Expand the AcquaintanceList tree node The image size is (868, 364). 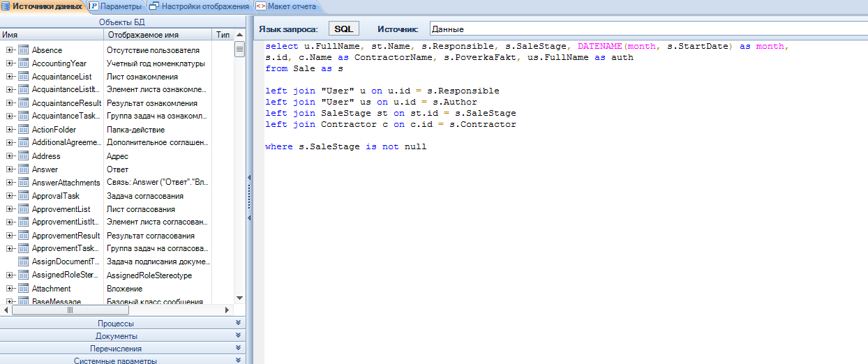(x=10, y=77)
